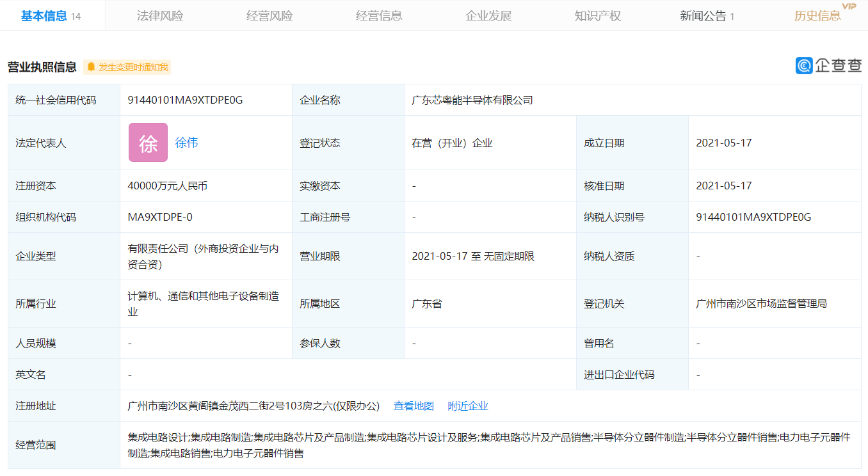Select the 纳税人资质 label cell
Image resolution: width=868 pixels, height=476 pixels.
(x=632, y=256)
